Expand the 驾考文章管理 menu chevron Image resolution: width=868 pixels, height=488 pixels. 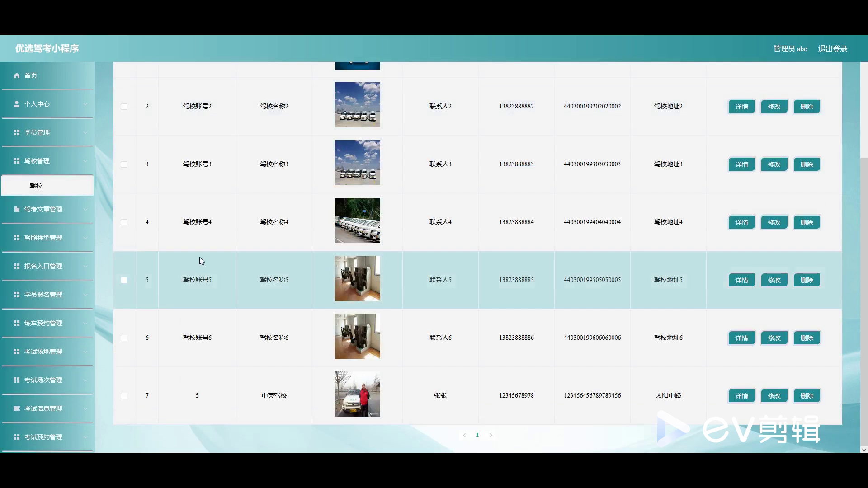[x=85, y=209]
